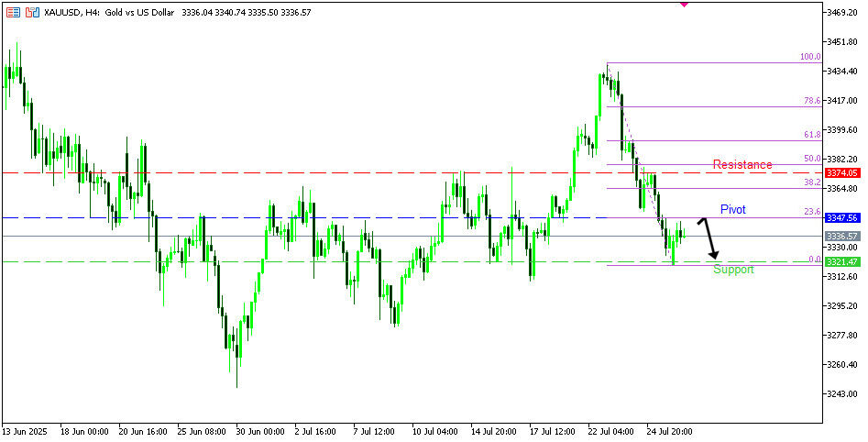Click the green 3321.47 price tag
The image size is (868, 442).
(841, 262)
